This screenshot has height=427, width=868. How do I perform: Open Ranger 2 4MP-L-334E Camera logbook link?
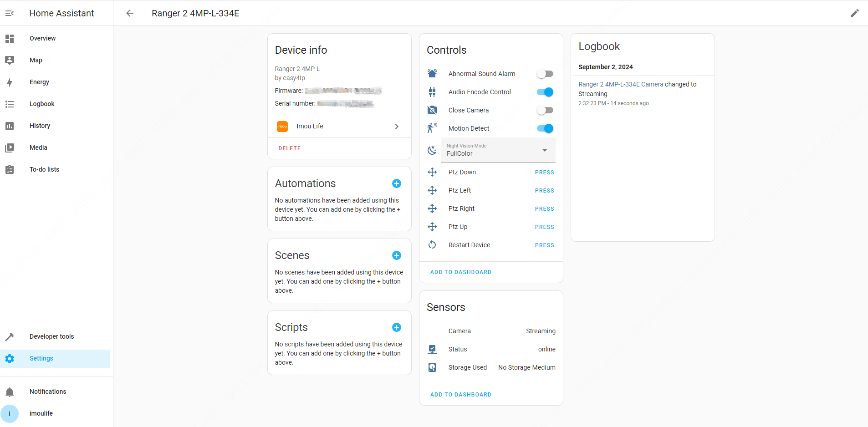point(621,84)
